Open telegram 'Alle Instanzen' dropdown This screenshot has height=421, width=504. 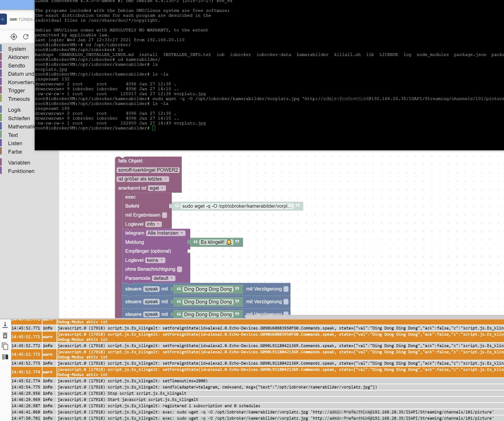(165, 233)
